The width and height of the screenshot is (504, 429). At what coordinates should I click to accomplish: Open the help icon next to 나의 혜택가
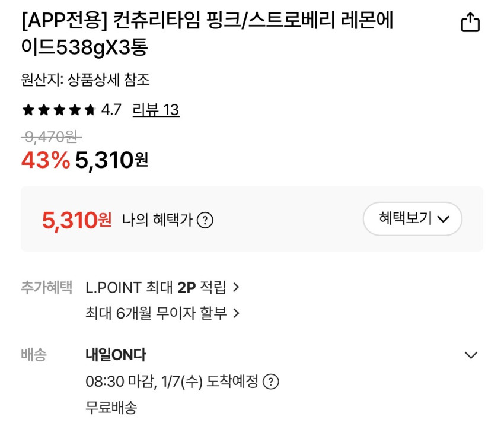pos(205,220)
